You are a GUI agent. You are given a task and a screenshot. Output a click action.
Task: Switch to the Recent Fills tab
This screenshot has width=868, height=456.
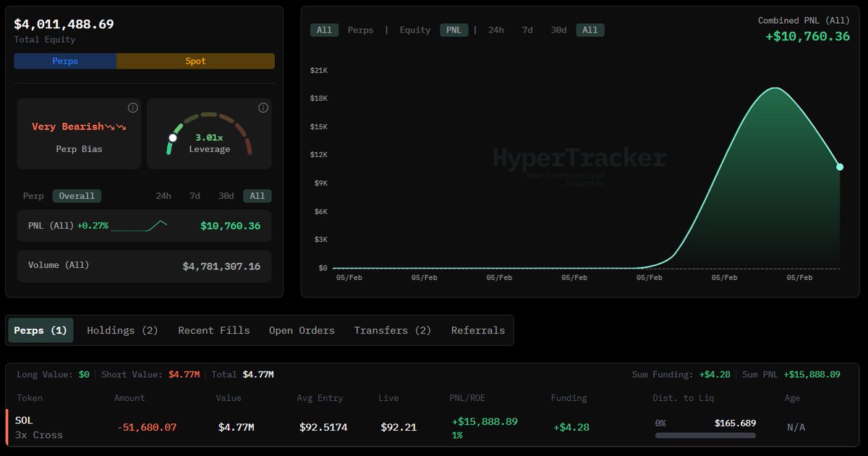[214, 330]
